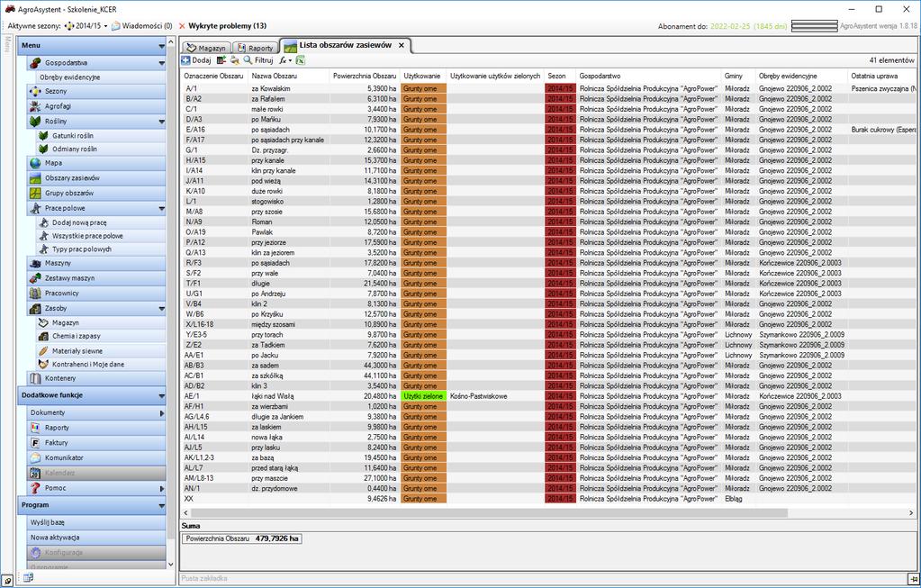921x588 pixels.
Task: Click the Komunikator chat icon
Action: [x=35, y=457]
